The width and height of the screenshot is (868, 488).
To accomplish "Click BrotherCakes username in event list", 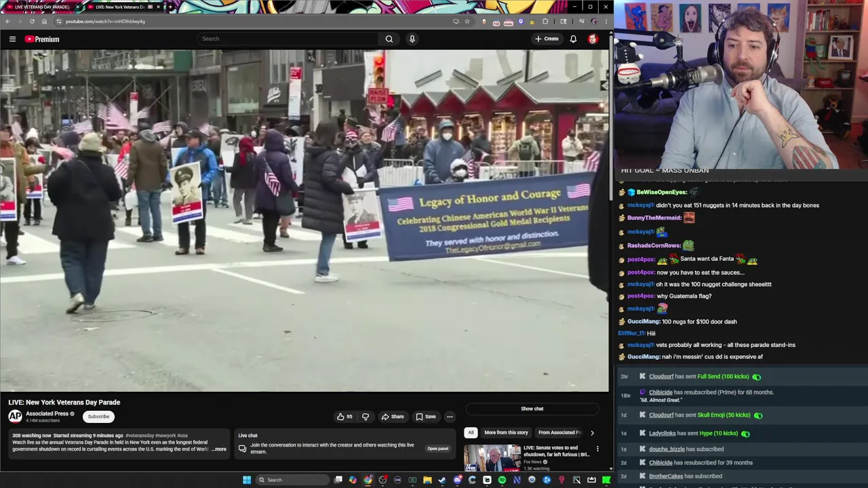I will [666, 476].
